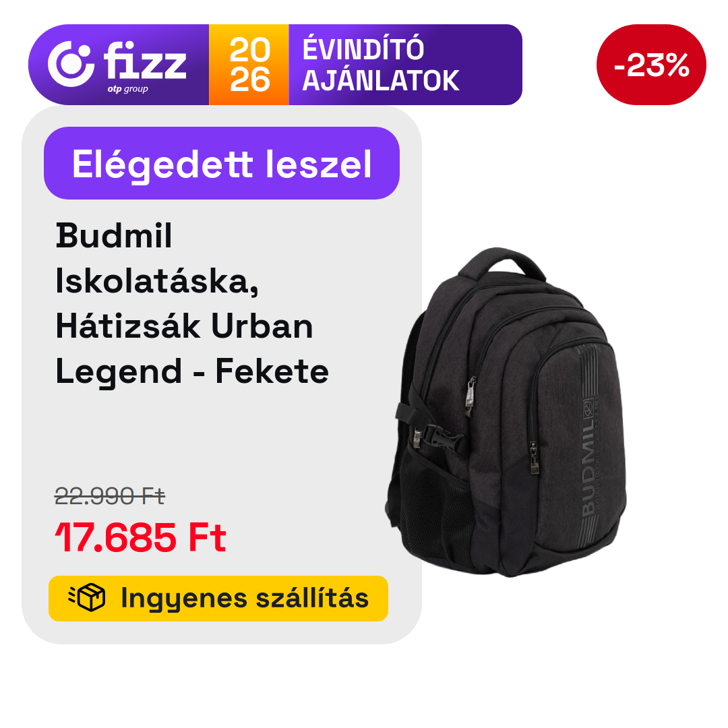Click the red -23% discount badge
This screenshot has height=728, width=728.
[651, 65]
